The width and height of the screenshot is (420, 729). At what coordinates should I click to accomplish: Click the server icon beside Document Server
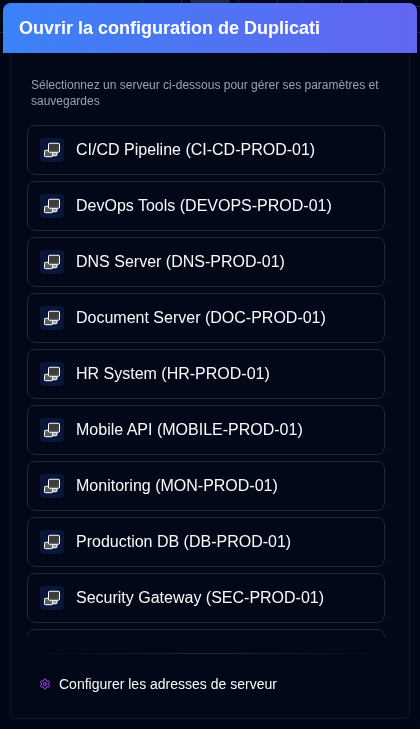(x=52, y=318)
